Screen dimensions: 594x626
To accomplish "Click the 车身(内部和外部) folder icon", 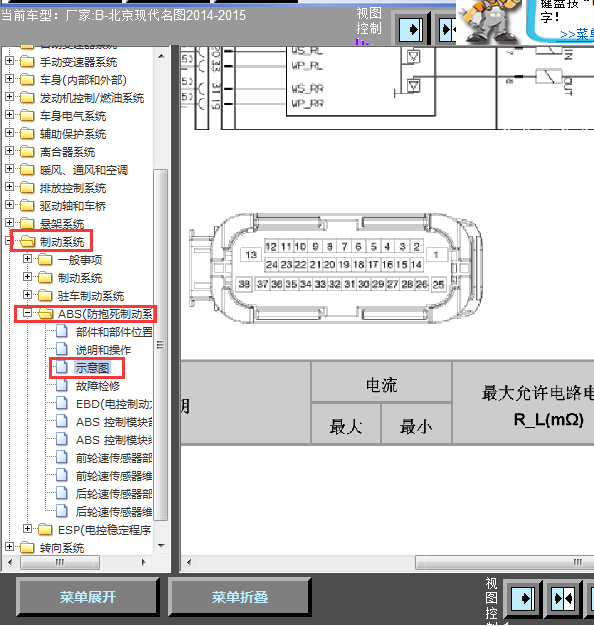I will point(27,79).
